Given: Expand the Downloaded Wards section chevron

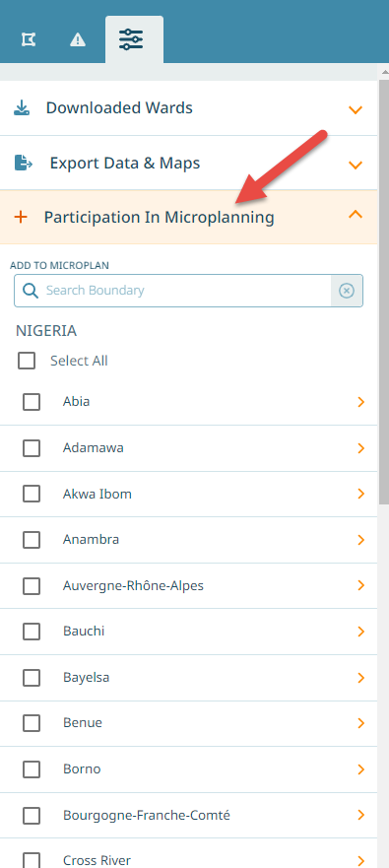Looking at the screenshot, I should pos(356,109).
